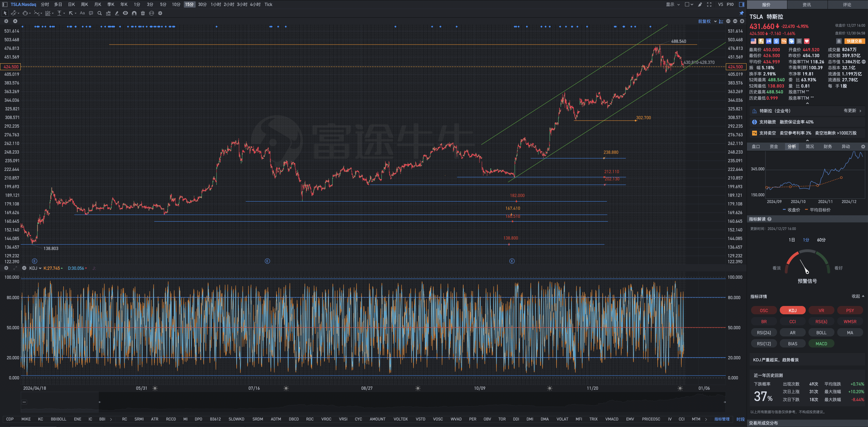Viewport: 868px width, 427px height.
Task: Click the 24-hour trading badge
Action: tap(768, 41)
